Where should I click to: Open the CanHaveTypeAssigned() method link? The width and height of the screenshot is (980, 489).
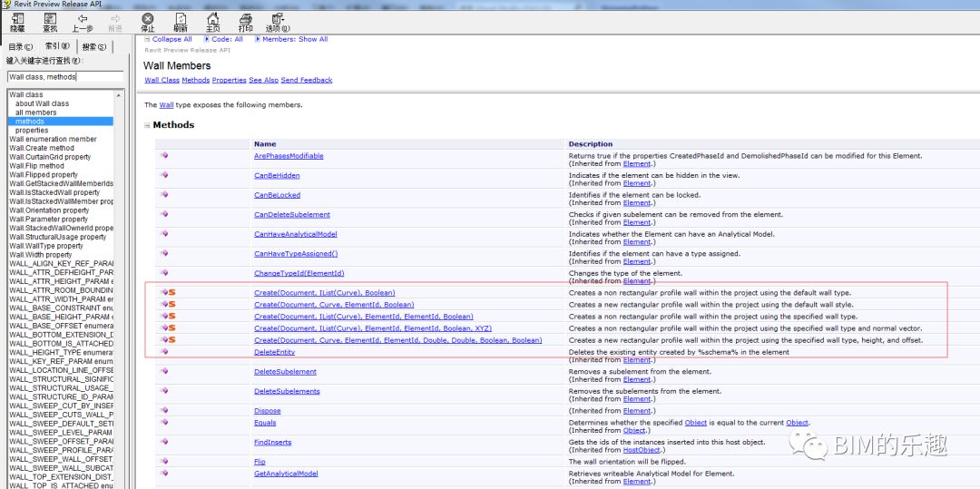tap(296, 254)
